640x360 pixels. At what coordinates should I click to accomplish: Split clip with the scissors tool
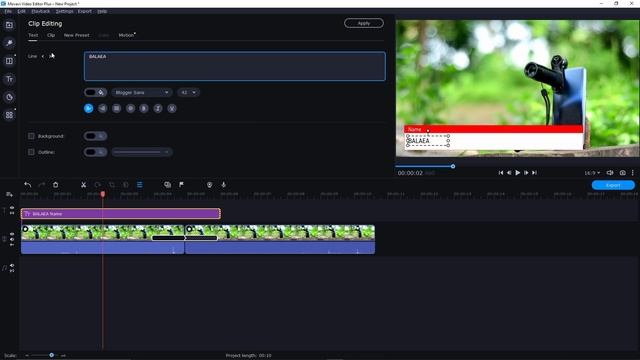83,185
